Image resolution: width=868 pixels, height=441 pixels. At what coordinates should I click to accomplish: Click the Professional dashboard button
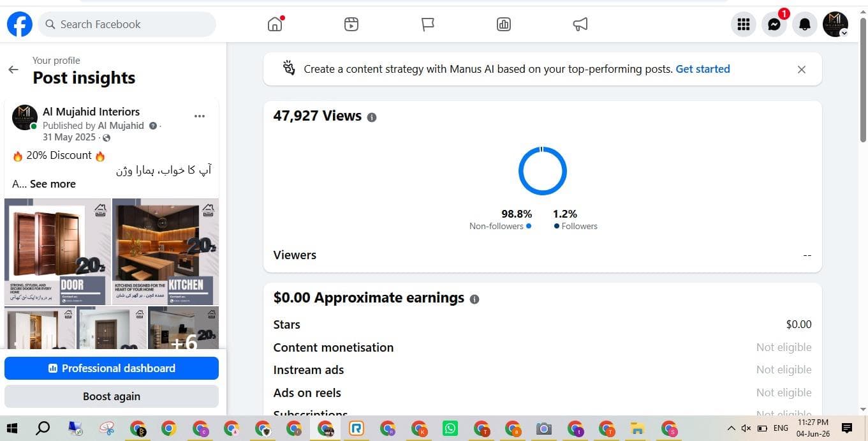[x=112, y=368]
